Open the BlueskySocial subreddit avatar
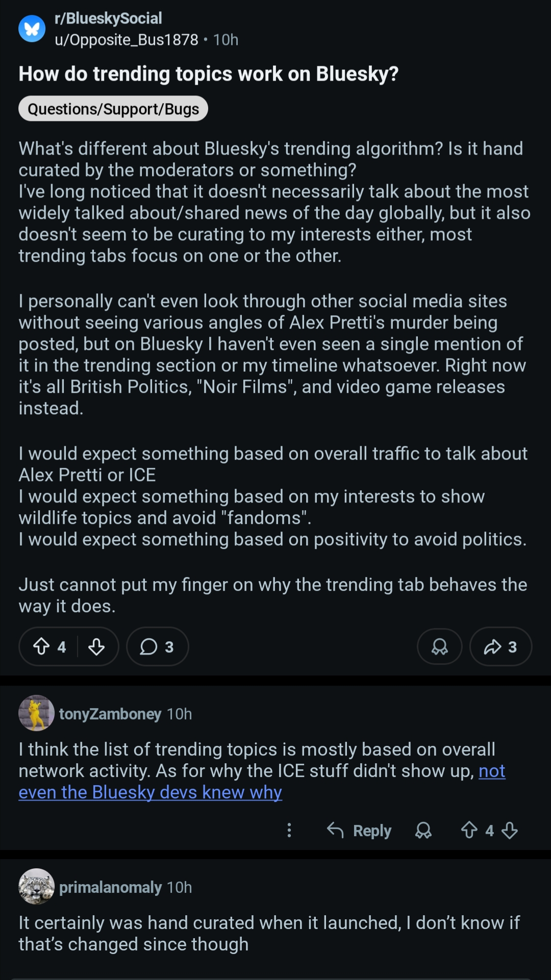 click(32, 29)
